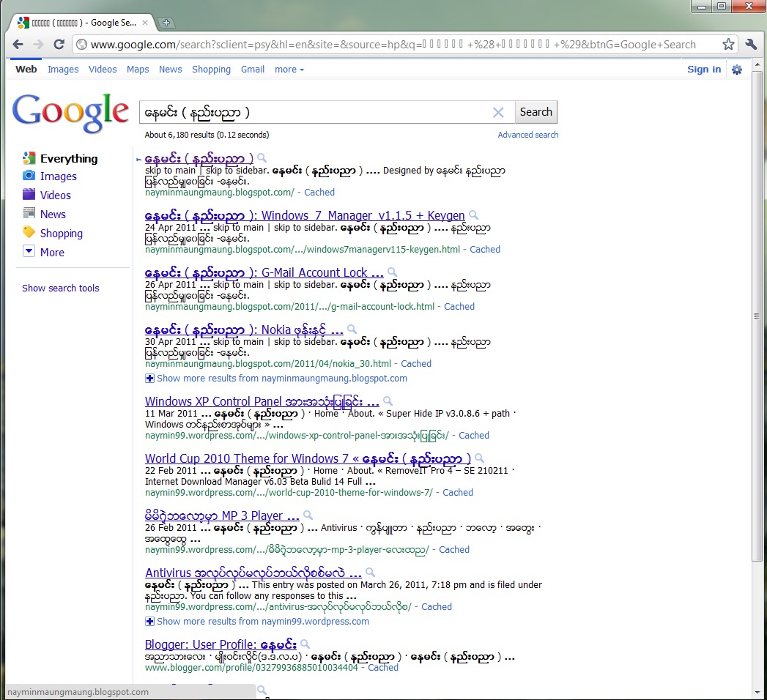Viewport: 767px width, 700px height.
Task: Clear the search box with X
Action: [x=498, y=113]
